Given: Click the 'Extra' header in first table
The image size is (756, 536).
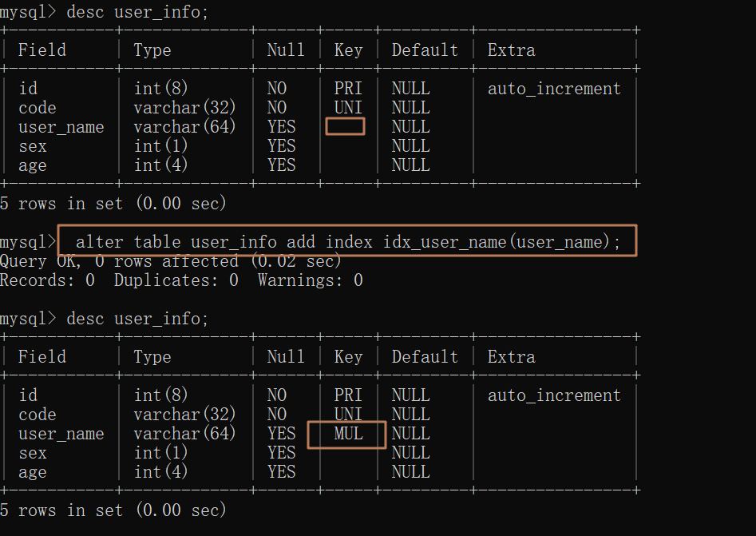Looking at the screenshot, I should pos(511,50).
